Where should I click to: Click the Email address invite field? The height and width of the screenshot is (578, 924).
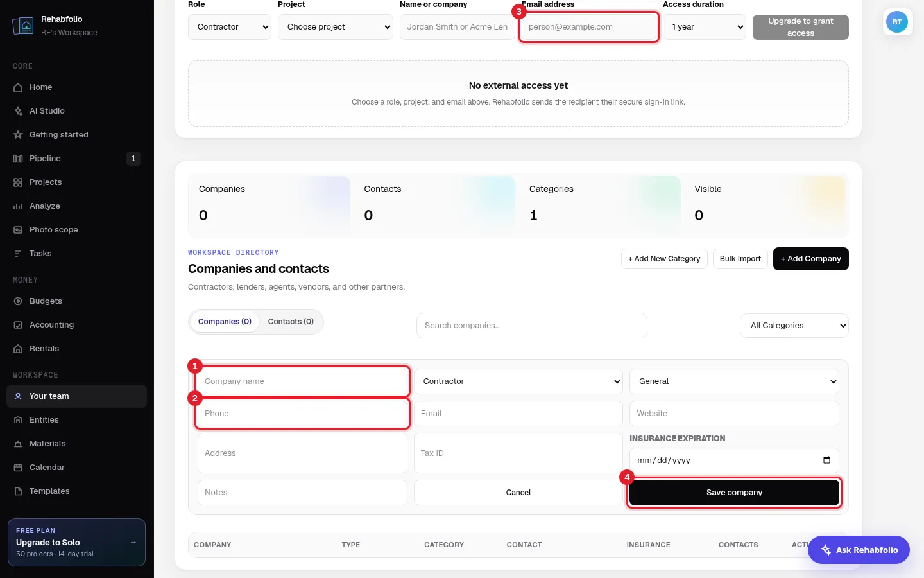click(589, 27)
